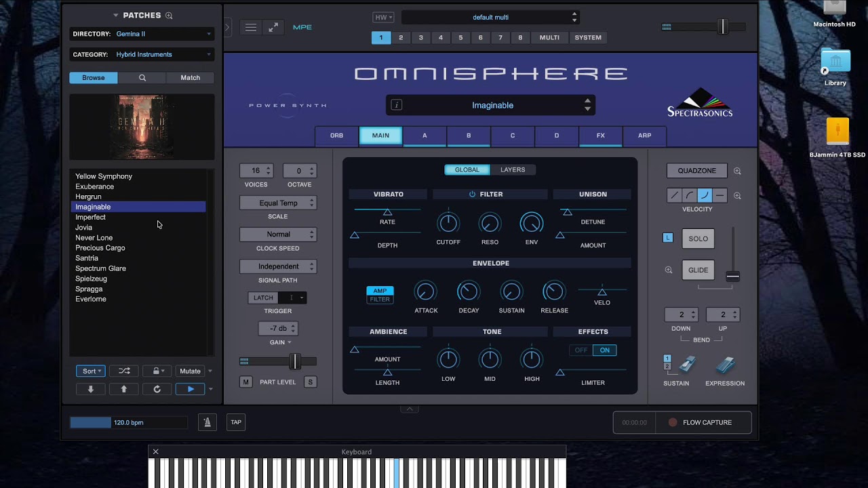Viewport: 868px width, 488px height.
Task: Open the trigger mode I dropdown
Action: click(292, 298)
